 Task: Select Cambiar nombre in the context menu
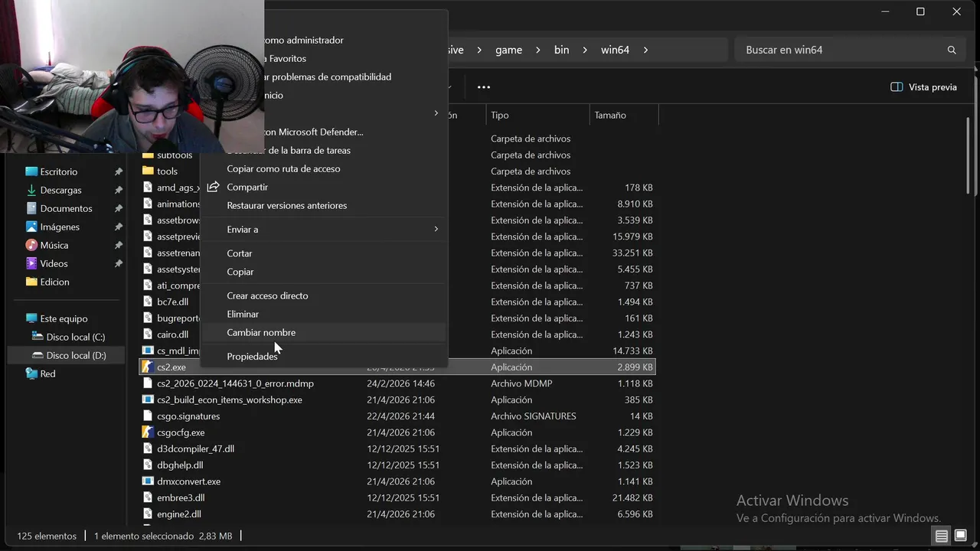pyautogui.click(x=261, y=332)
